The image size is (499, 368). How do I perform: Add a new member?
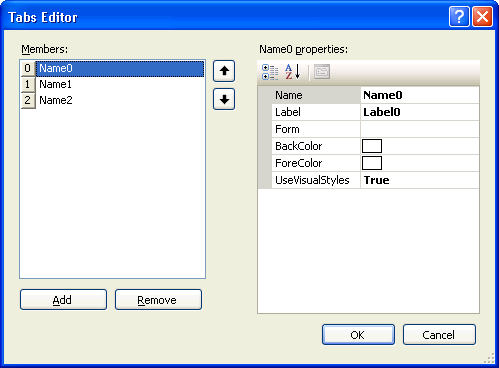coord(63,300)
